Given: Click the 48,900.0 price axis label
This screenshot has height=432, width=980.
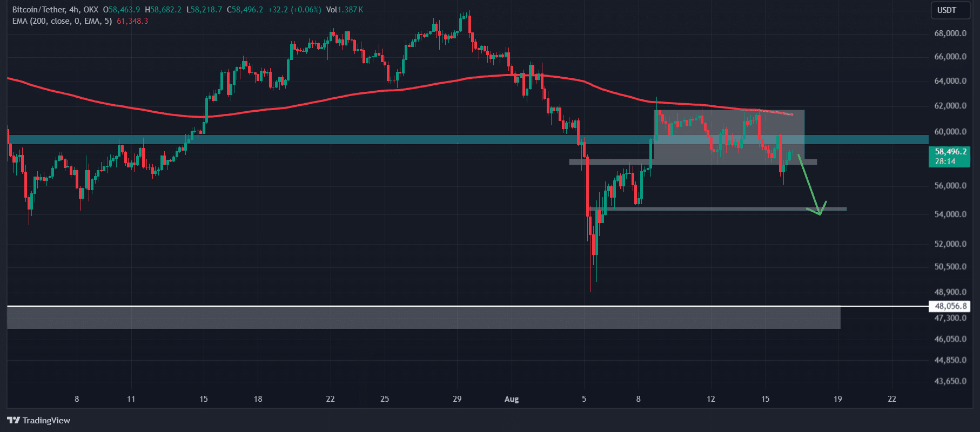Looking at the screenshot, I should [x=950, y=292].
